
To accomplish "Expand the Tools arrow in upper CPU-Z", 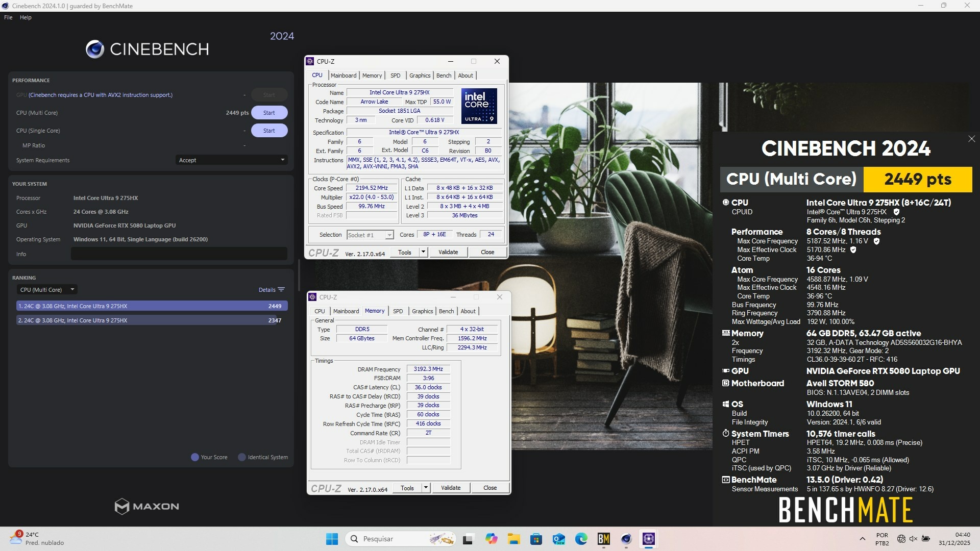I will tap(423, 252).
